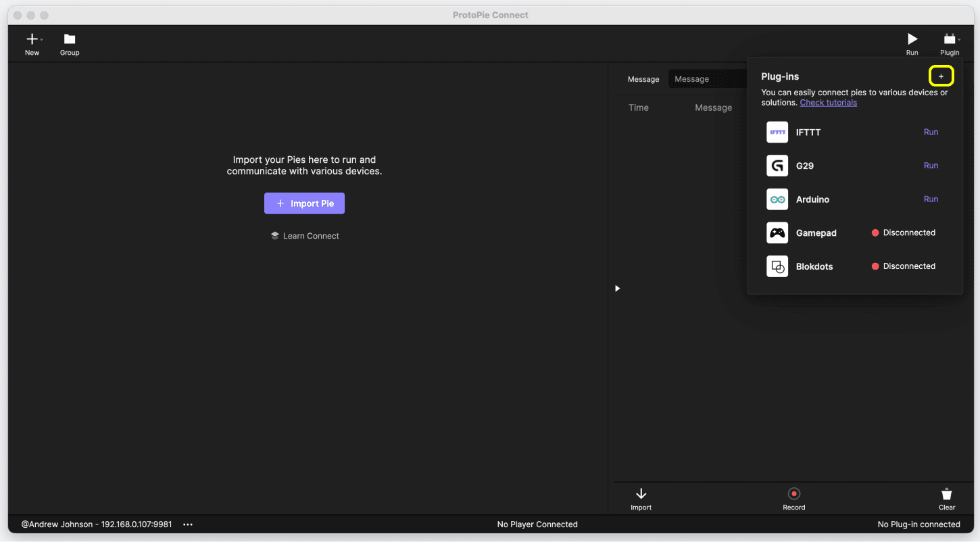
Task: Select the Gamepad plugin icon
Action: (777, 232)
